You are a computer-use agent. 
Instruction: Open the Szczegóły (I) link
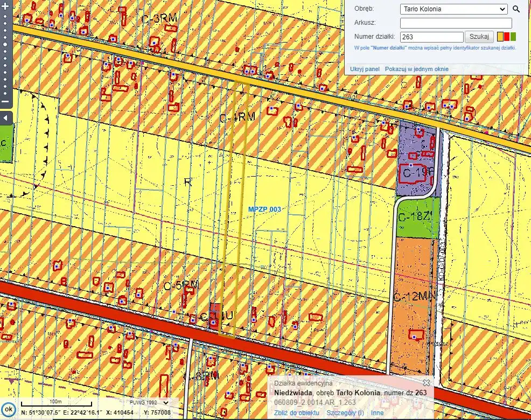coord(345,413)
